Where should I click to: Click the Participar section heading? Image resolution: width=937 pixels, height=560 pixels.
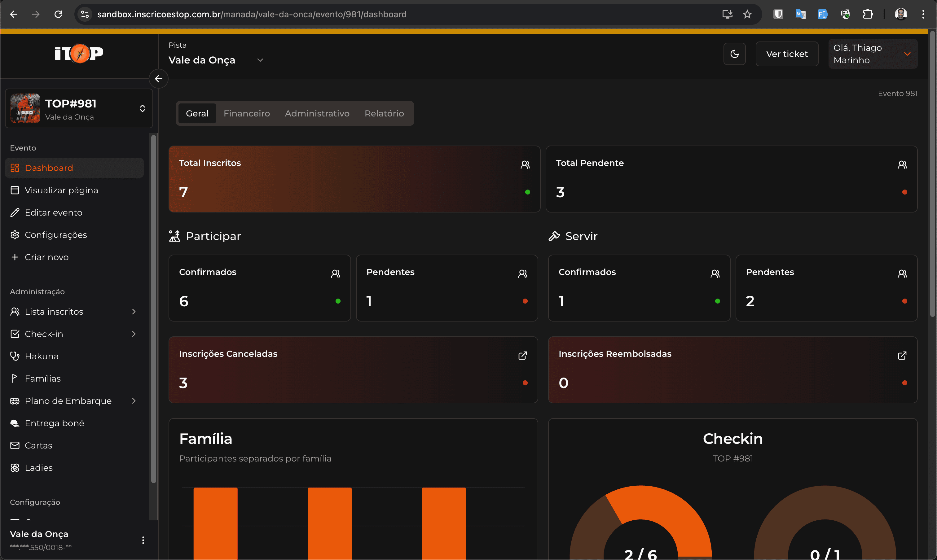pyautogui.click(x=205, y=236)
